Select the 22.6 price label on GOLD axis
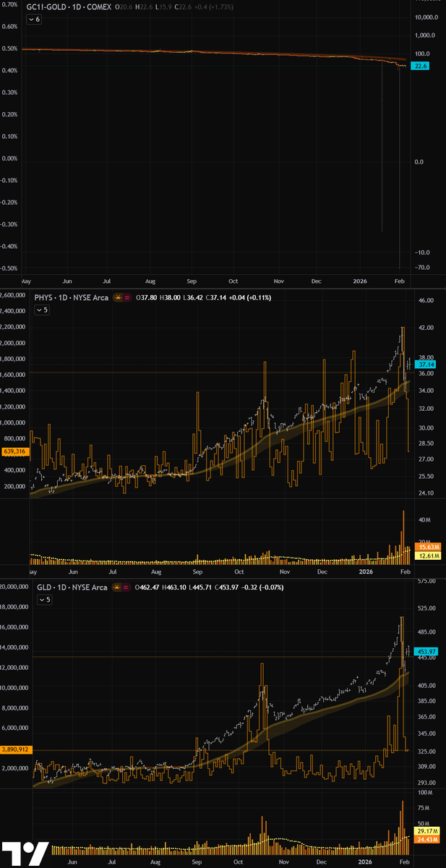 point(420,66)
